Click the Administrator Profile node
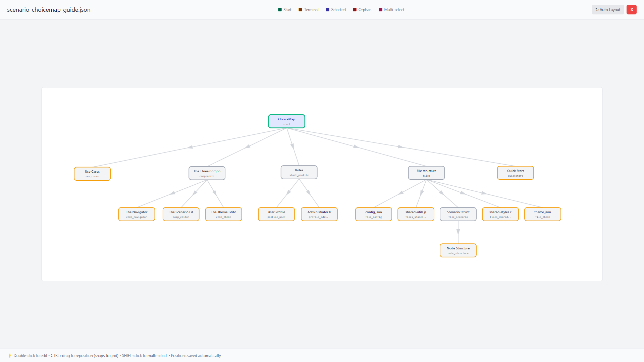This screenshot has height=362, width=644. (x=319, y=214)
